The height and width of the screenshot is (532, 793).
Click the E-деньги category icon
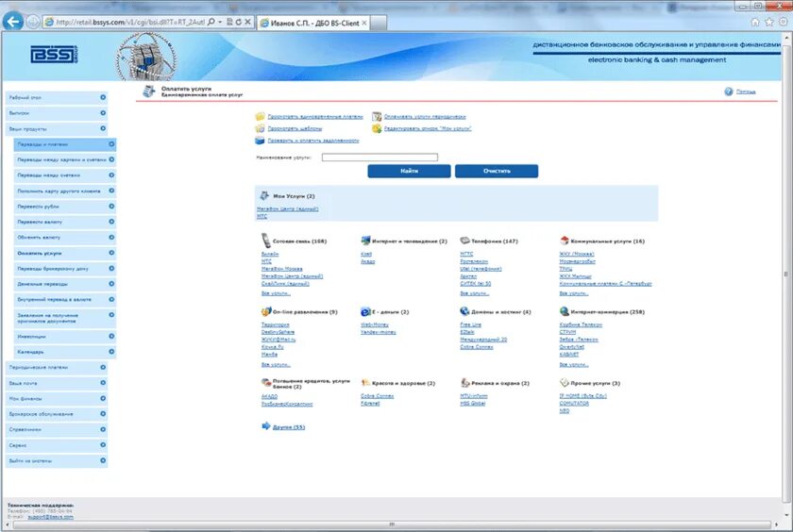coord(365,311)
